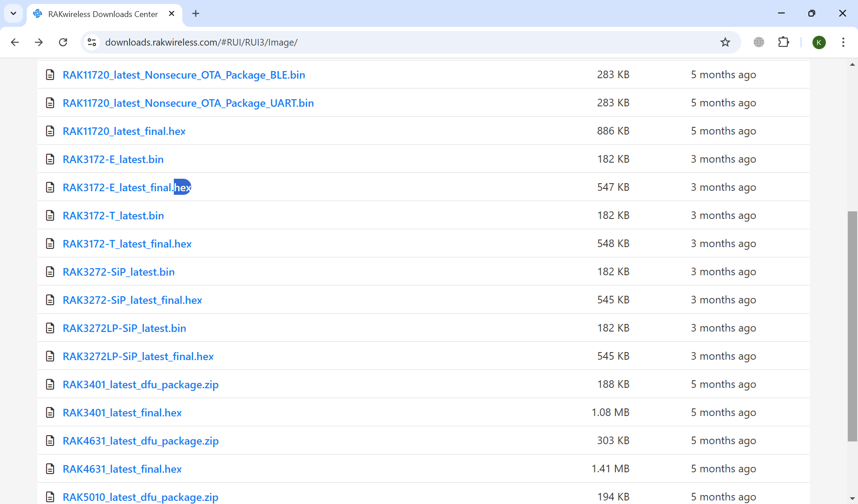This screenshot has height=504, width=858.
Task: Click the reload page button in browser
Action: tap(63, 42)
